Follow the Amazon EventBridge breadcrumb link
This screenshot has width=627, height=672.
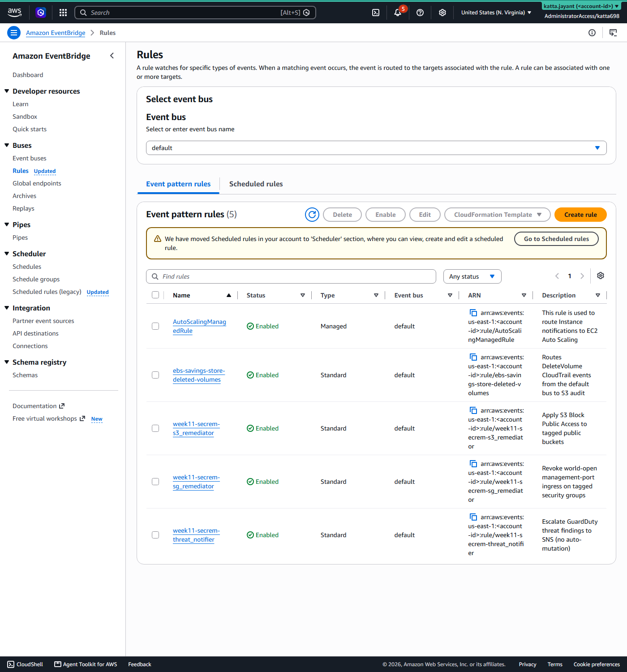pos(56,33)
